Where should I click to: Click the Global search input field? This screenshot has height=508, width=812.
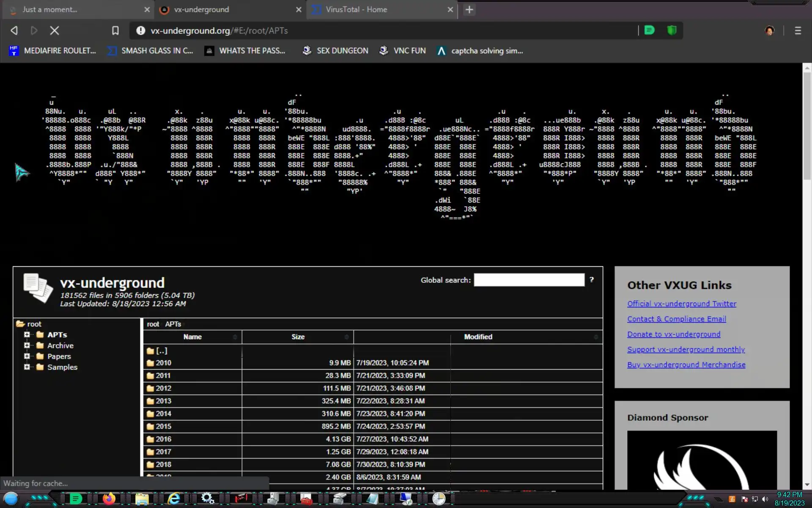tap(529, 280)
